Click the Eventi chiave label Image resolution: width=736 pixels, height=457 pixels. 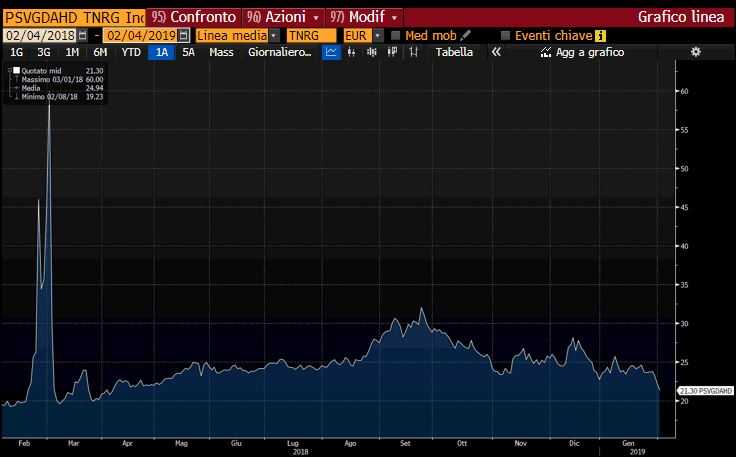click(553, 36)
